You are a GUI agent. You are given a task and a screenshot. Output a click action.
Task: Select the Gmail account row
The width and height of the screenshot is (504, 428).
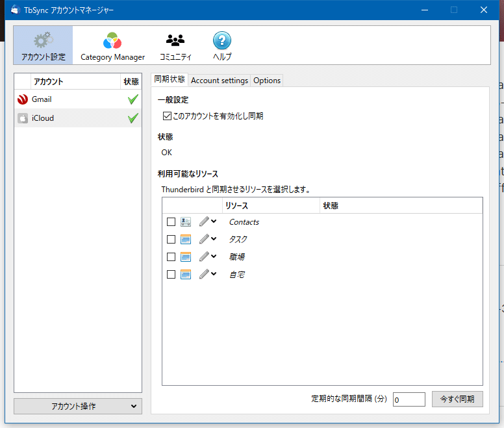[78, 99]
